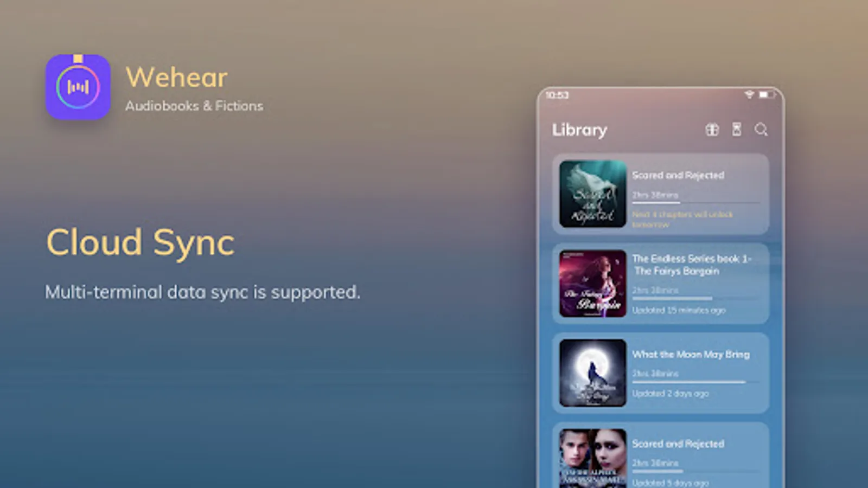This screenshot has height=488, width=868.
Task: Click title "Scared and Rejected" above unlock notice
Action: 678,175
